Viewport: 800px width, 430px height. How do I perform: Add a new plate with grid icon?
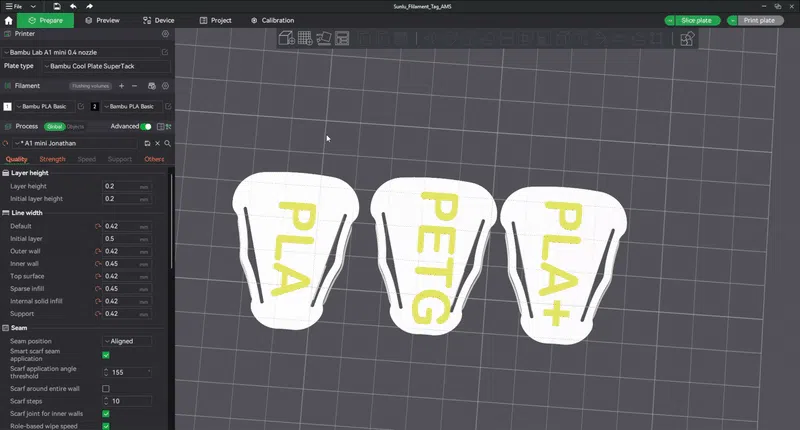tap(305, 38)
